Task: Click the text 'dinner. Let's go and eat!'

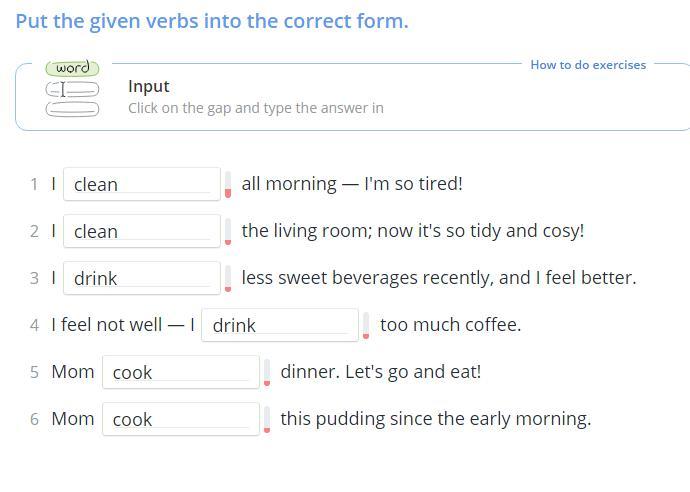Action: point(380,372)
